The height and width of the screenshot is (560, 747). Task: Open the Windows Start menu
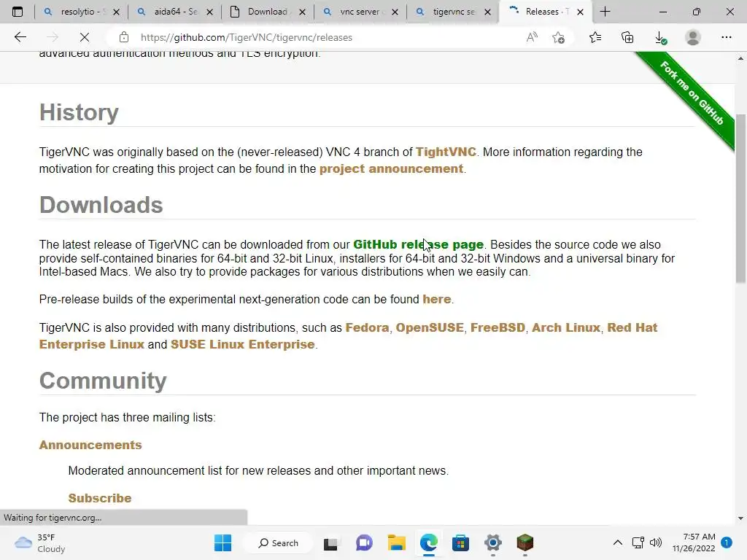222,542
